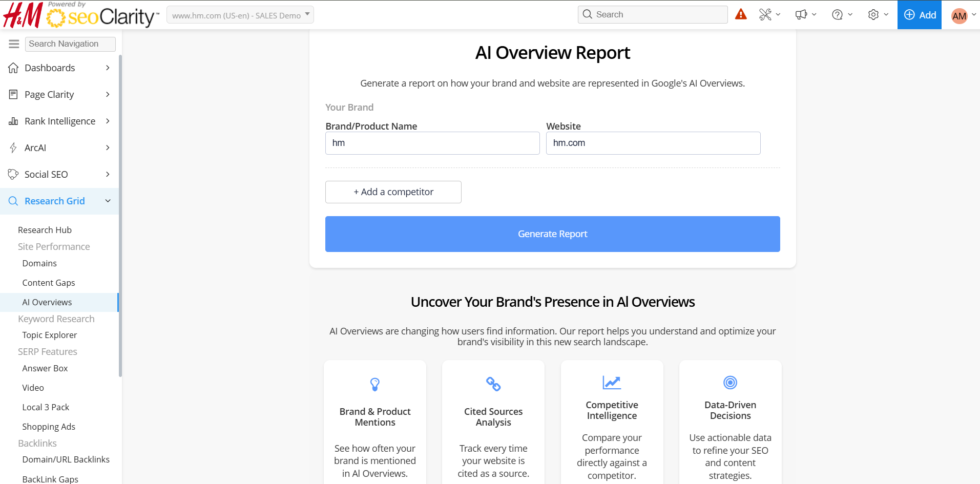This screenshot has height=484, width=980.
Task: Click the Search Navigation field
Action: click(70, 44)
